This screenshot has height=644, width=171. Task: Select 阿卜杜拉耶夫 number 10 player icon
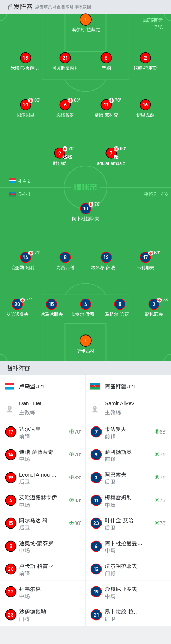tap(86, 209)
